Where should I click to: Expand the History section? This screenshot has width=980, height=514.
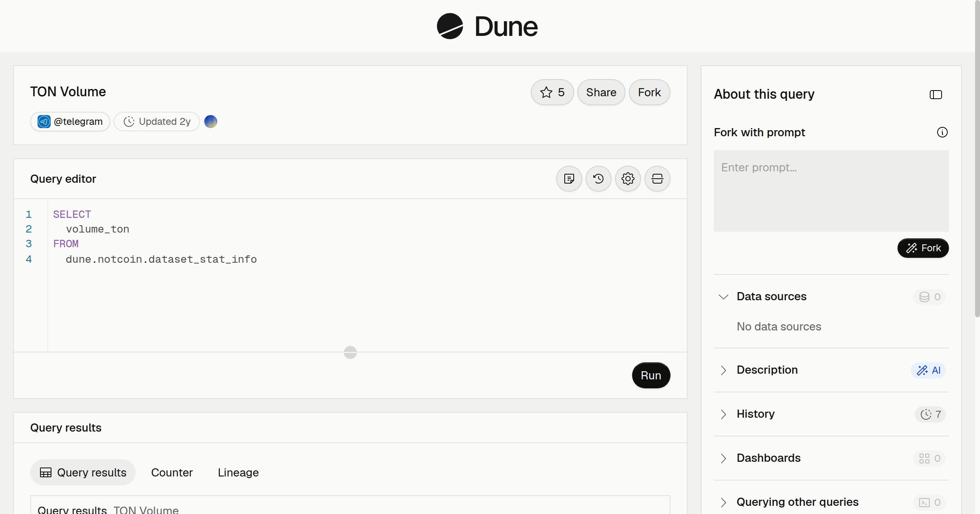[724, 414]
